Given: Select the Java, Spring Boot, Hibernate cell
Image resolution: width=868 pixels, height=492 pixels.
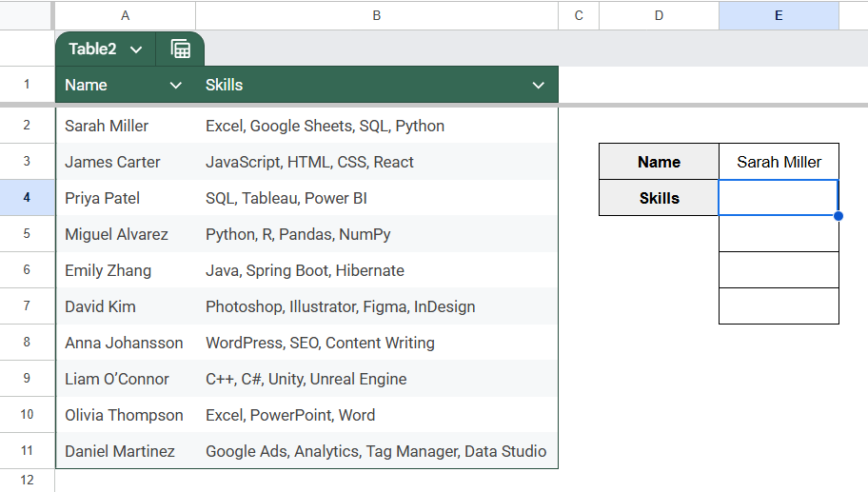Looking at the screenshot, I should (x=377, y=270).
